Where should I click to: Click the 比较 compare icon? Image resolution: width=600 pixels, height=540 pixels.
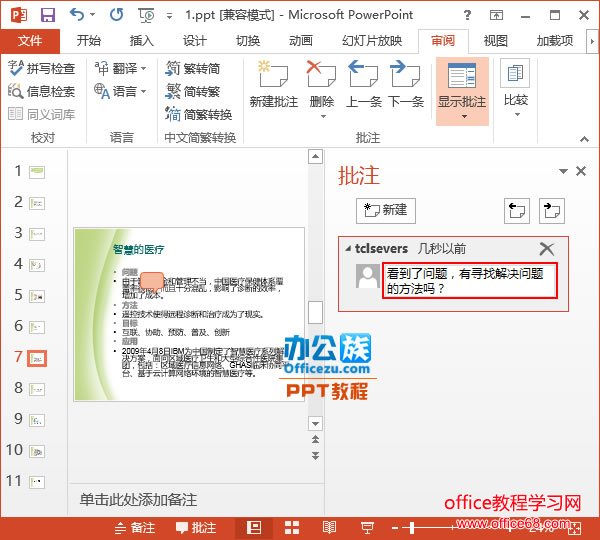[x=515, y=73]
